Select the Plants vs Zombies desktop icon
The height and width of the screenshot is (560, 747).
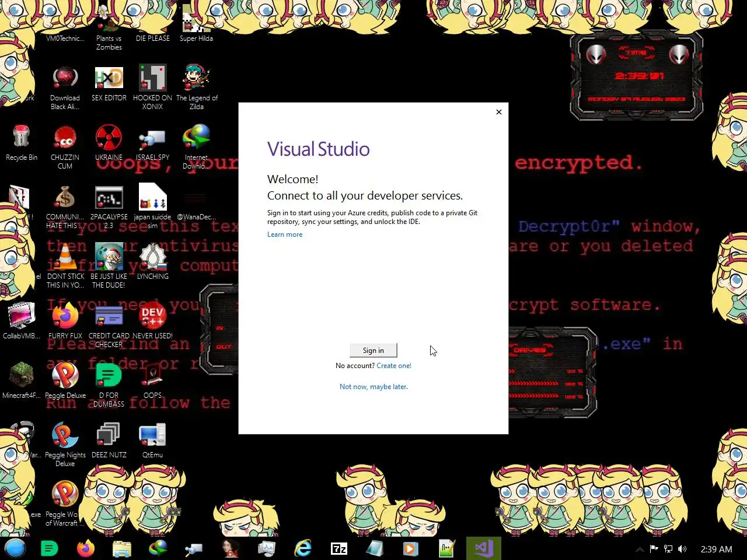109,28
